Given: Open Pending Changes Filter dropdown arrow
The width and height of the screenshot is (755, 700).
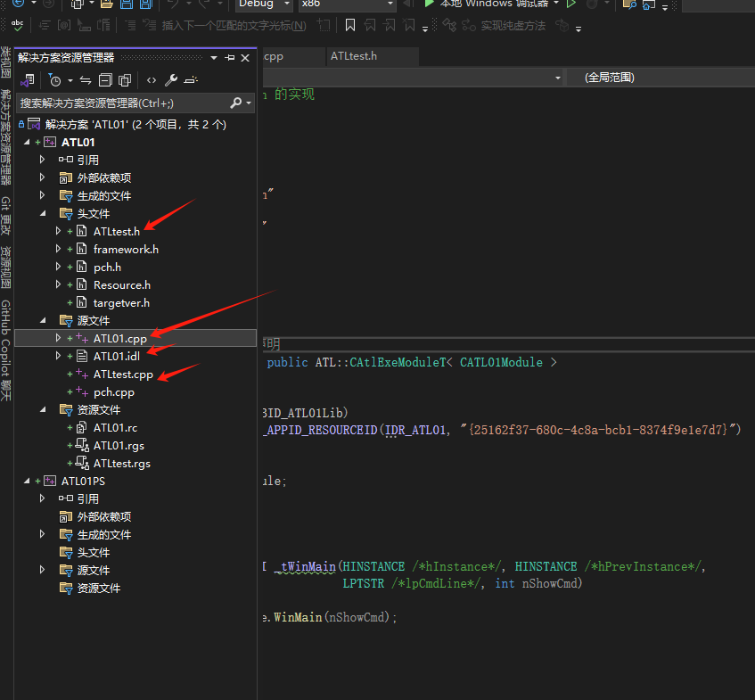Looking at the screenshot, I should point(70,80).
